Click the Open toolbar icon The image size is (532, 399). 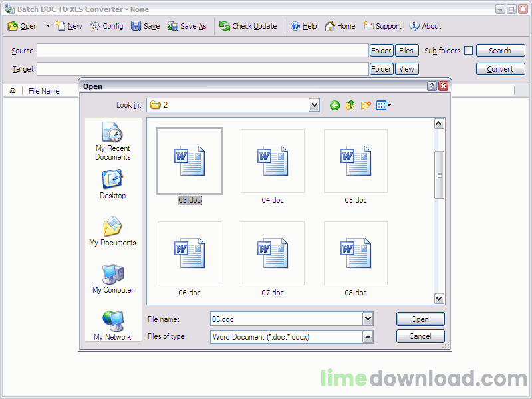pos(23,26)
